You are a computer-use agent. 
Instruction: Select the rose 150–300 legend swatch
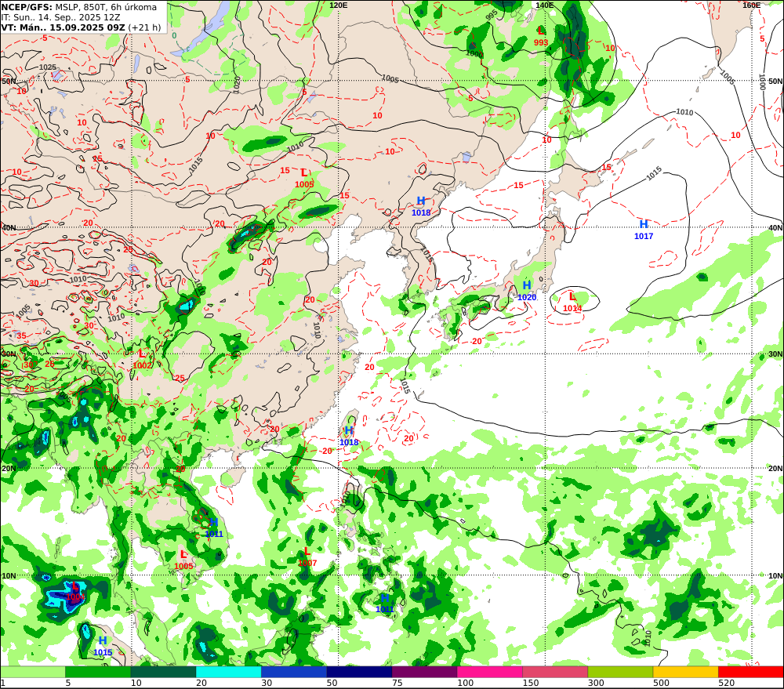point(555,672)
